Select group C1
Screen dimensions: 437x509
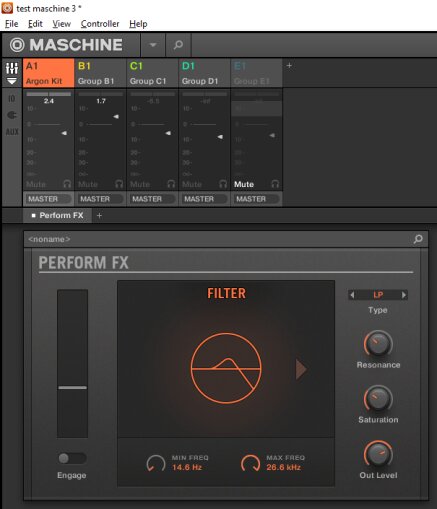click(152, 73)
